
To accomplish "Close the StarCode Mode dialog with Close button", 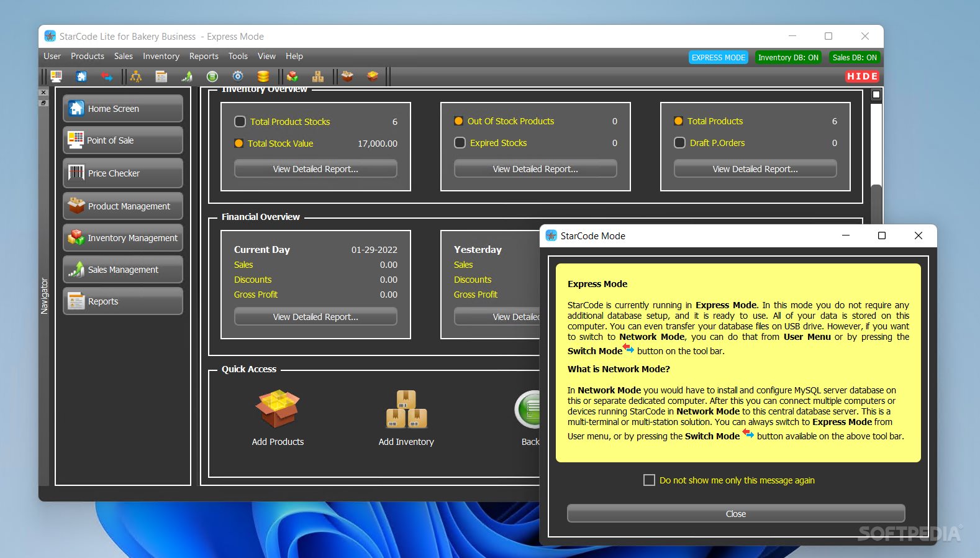I will tap(736, 514).
